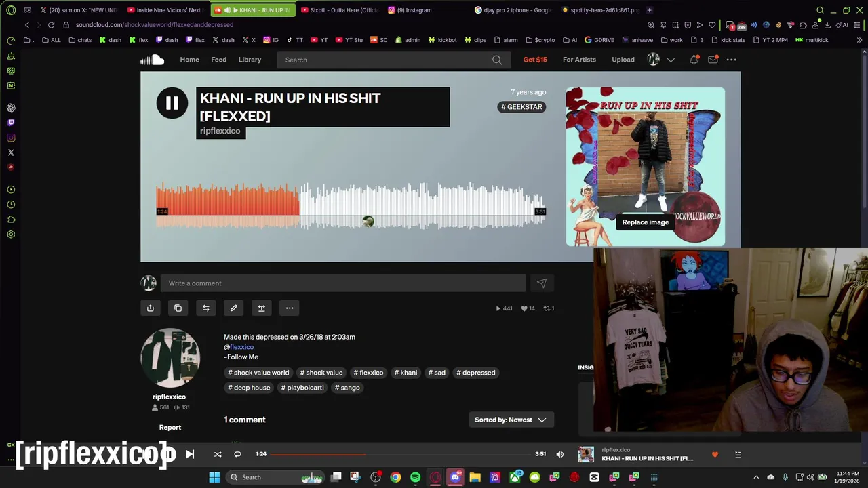Reload the page in the browser

pos(51,25)
